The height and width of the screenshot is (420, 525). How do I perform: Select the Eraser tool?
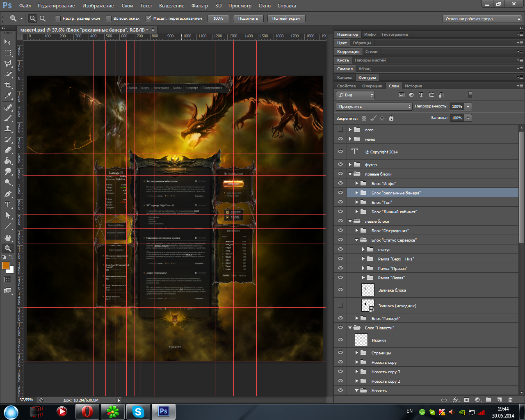click(x=8, y=150)
